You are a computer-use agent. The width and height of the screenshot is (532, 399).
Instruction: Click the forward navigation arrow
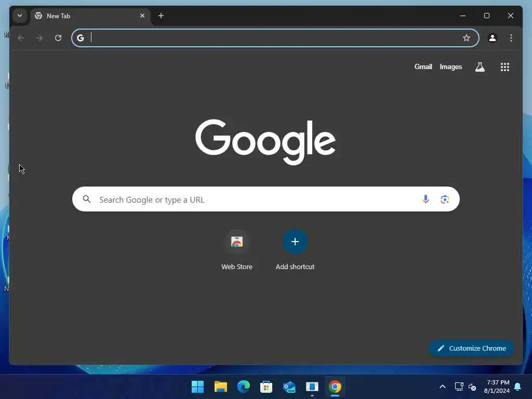(x=39, y=38)
